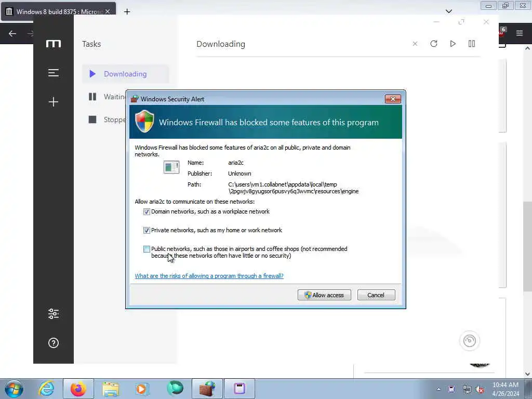Switch to Motrix taskbar item
532x399 pixels.
(239, 389)
